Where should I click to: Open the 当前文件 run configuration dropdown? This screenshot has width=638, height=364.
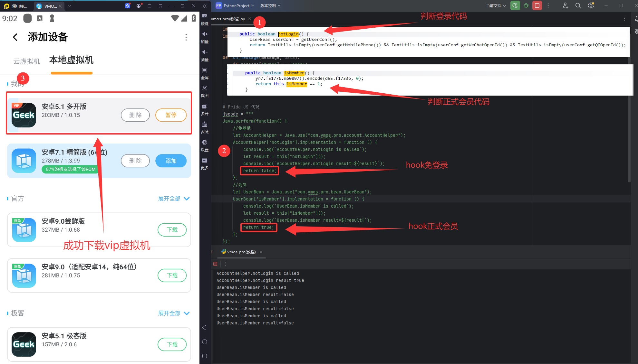(496, 5)
